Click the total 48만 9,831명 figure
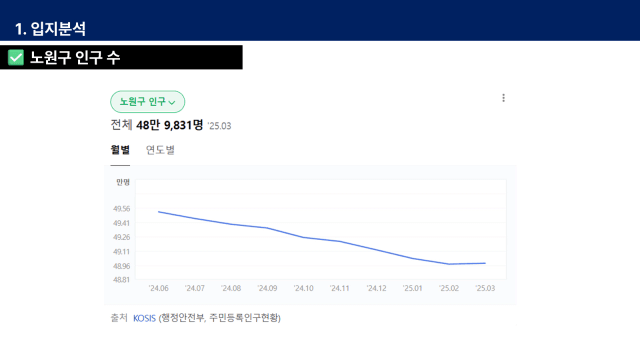Viewport: 640px width, 360px height. [169, 125]
